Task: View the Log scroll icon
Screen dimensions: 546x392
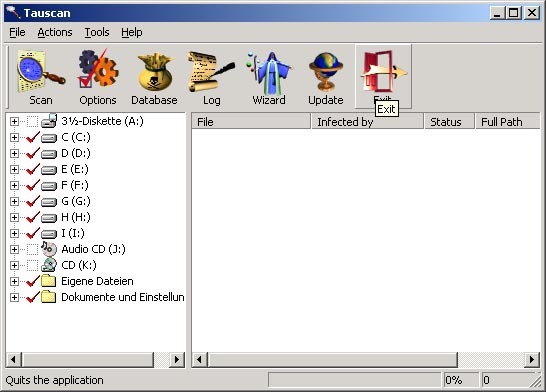Action: coord(211,71)
